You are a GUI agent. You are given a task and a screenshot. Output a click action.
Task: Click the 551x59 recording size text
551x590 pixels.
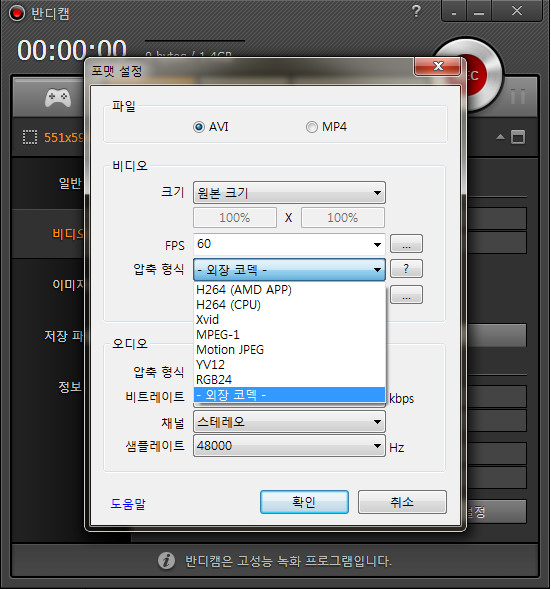64,138
